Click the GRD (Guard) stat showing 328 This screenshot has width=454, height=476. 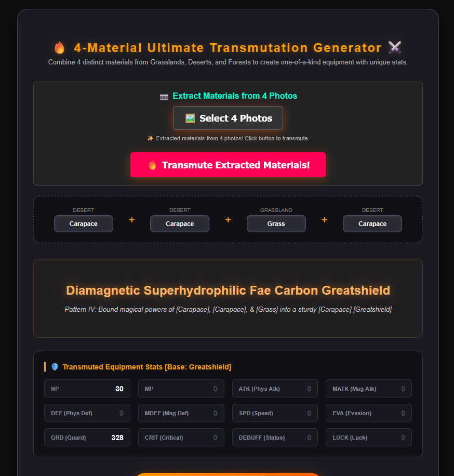pos(87,438)
